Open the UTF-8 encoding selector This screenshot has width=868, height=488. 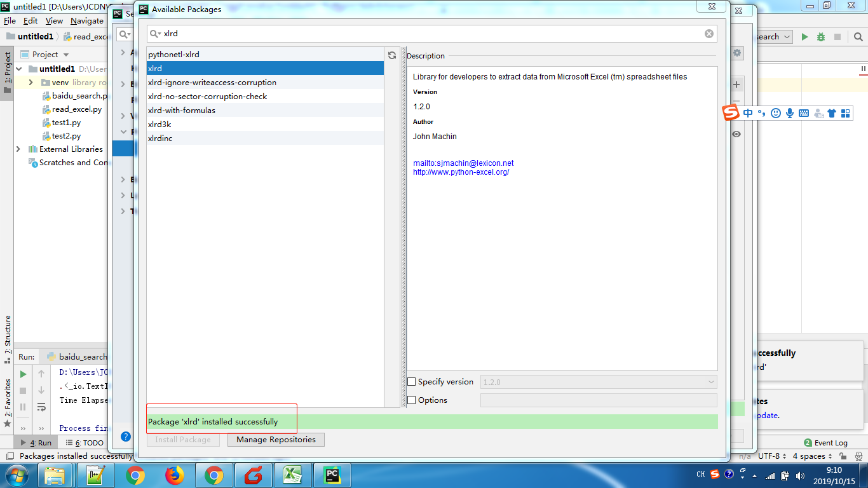pyautogui.click(x=773, y=456)
